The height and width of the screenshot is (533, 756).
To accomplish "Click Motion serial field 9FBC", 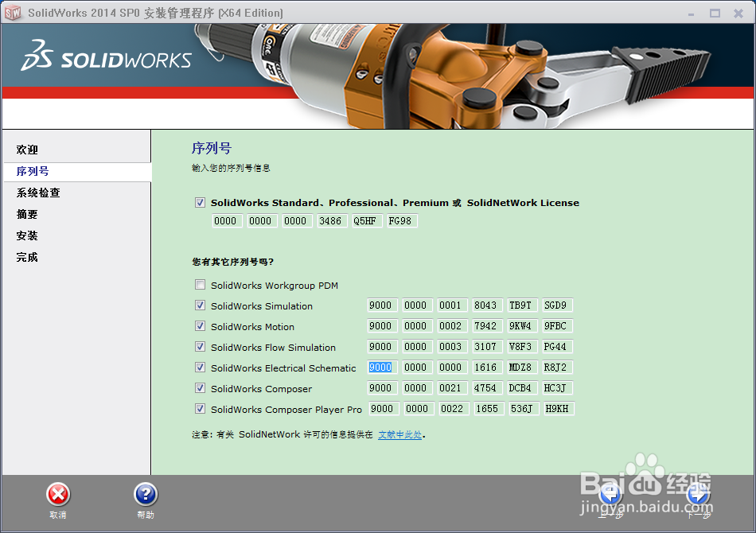I will pos(557,326).
